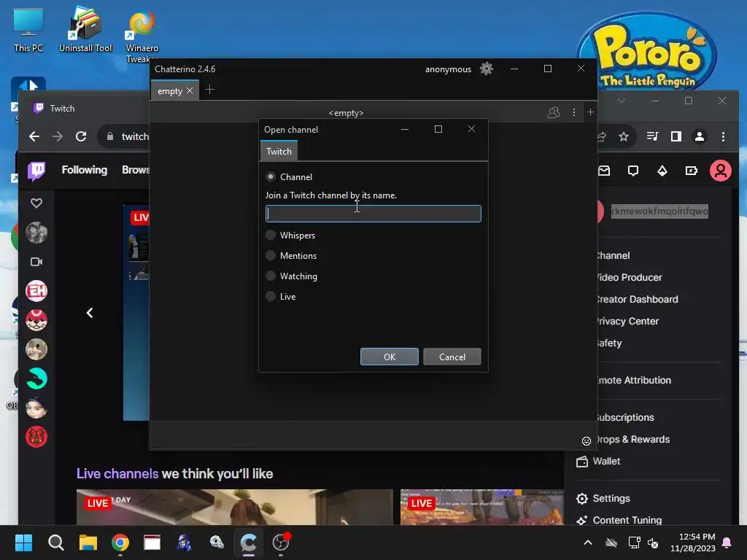
Task: Open Emote Attribution menu item
Action: (633, 381)
